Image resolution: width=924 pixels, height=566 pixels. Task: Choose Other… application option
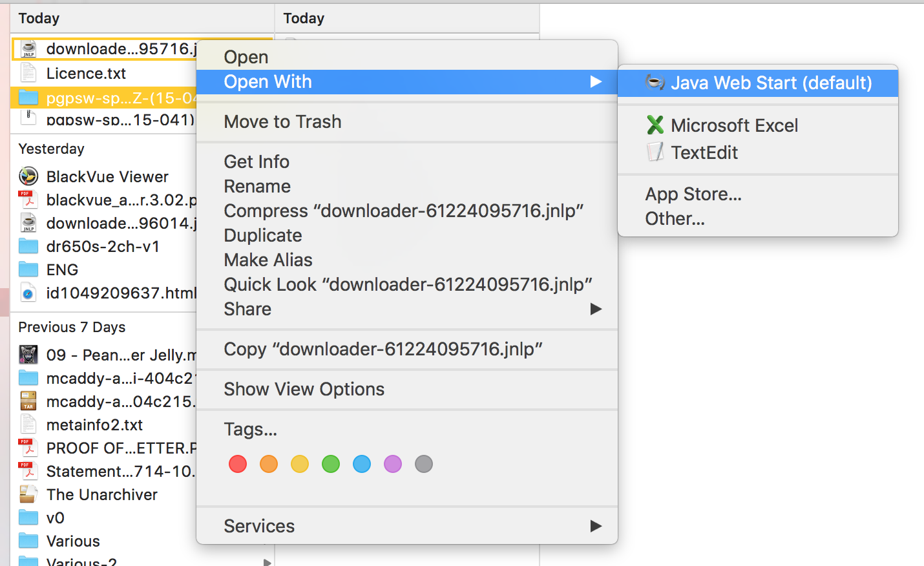coord(675,219)
